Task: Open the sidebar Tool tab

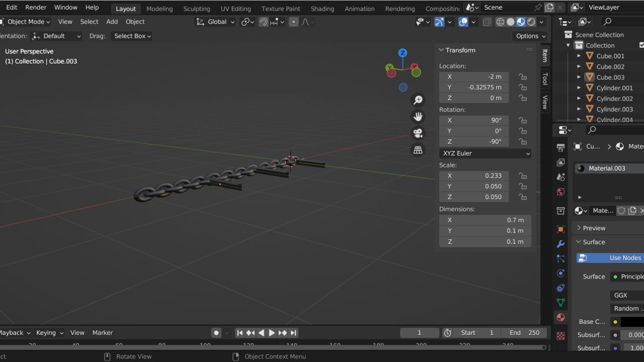Action: (x=545, y=78)
